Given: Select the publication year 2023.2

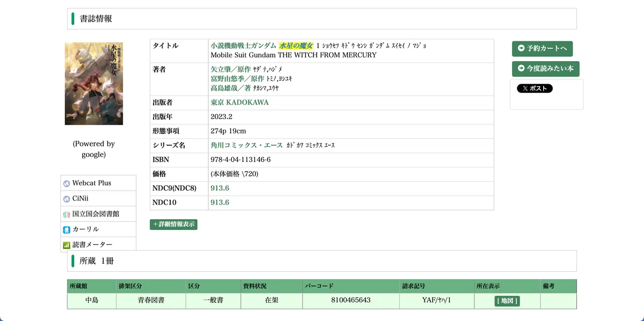Looking at the screenshot, I should click(x=221, y=117).
